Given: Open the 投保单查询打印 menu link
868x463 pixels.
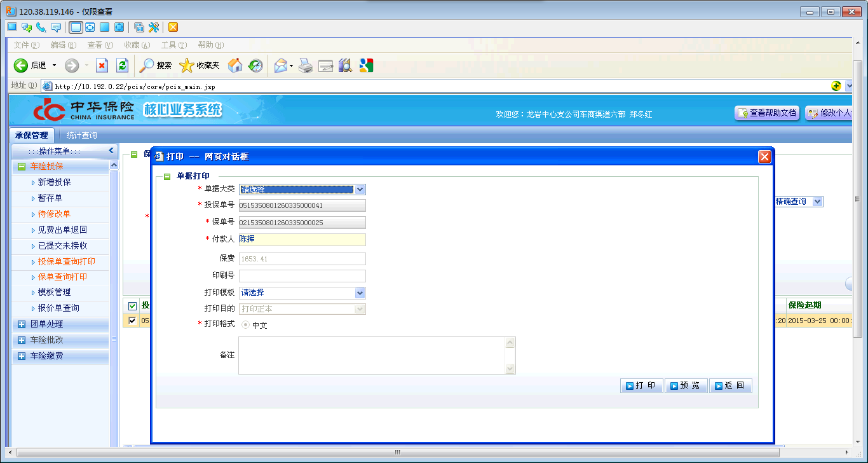Looking at the screenshot, I should (67, 261).
